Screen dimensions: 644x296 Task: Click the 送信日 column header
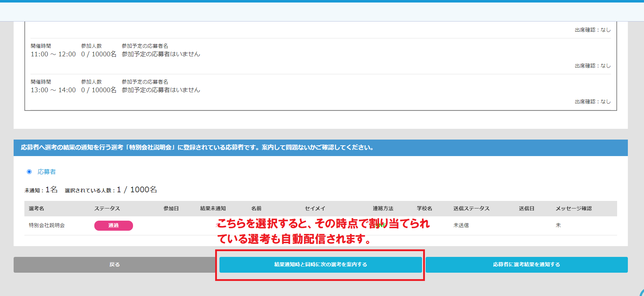[526, 208]
